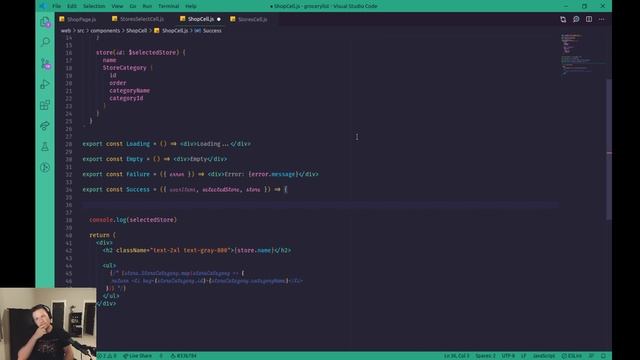Open the Search view in the activity bar
This screenshot has height=360, width=640.
(x=45, y=42)
